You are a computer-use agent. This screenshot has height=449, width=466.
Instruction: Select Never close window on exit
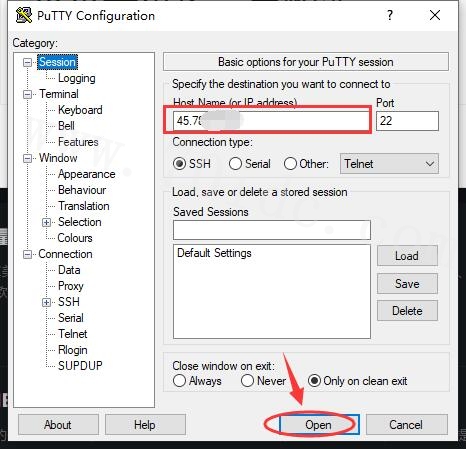click(247, 381)
